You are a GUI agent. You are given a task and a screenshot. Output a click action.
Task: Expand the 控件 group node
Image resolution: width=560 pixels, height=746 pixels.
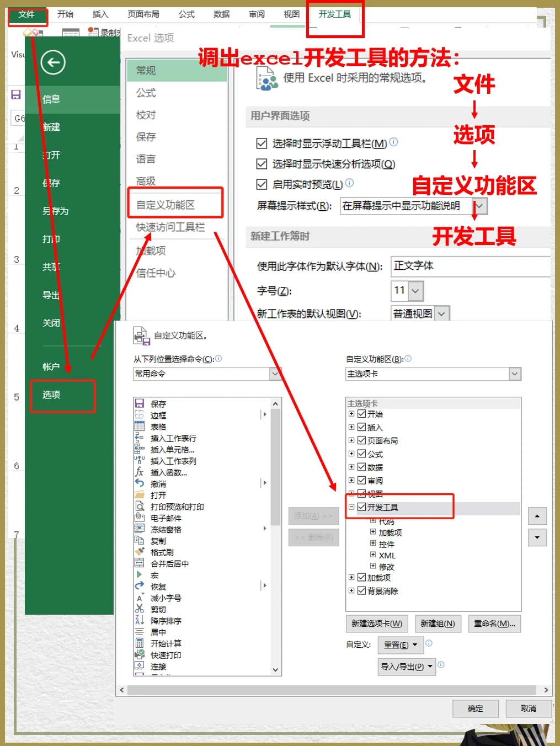[x=373, y=543]
